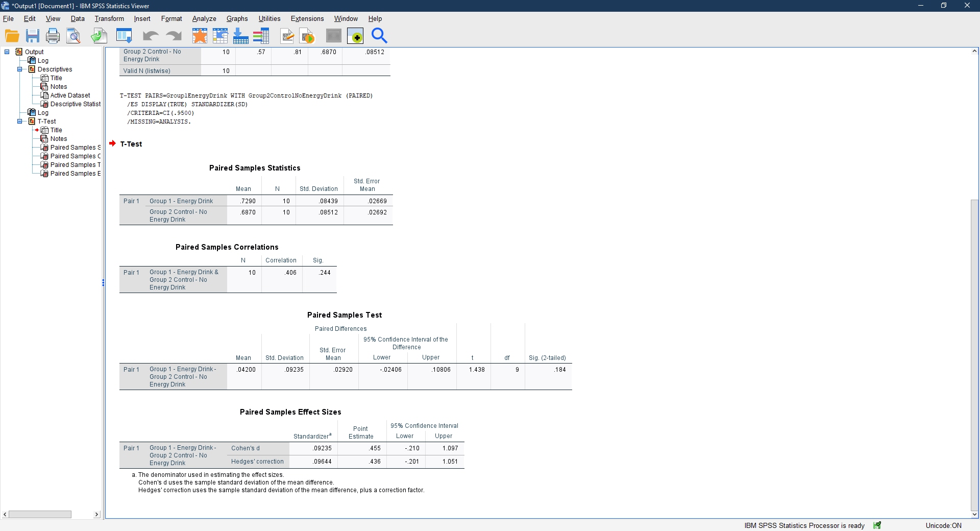The width and height of the screenshot is (980, 531).
Task: Select Title under T-Test in outline
Action: [x=56, y=130]
